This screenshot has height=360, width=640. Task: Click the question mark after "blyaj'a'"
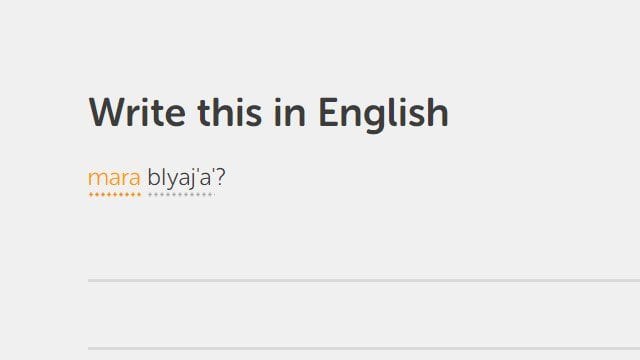(x=220, y=177)
